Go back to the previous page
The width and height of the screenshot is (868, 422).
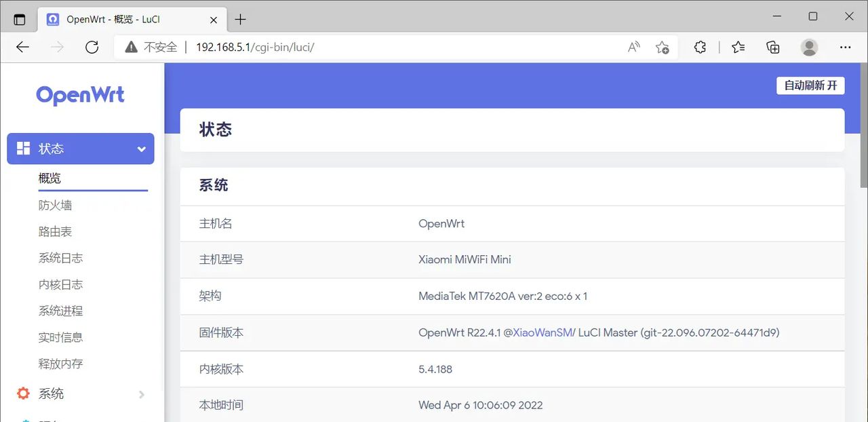tap(22, 47)
